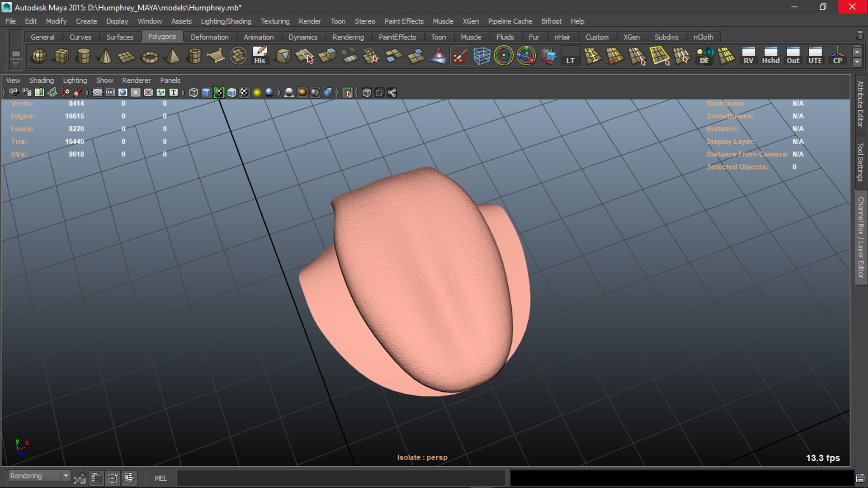The height and width of the screenshot is (488, 868).
Task: Open the panel Shading menu
Action: pos(42,80)
